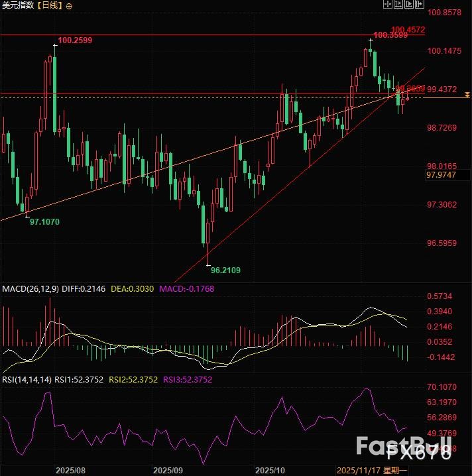The width and height of the screenshot is (472, 476).
Task: Click the magenta MACD:-0.1768 legend value
Action: [185, 289]
